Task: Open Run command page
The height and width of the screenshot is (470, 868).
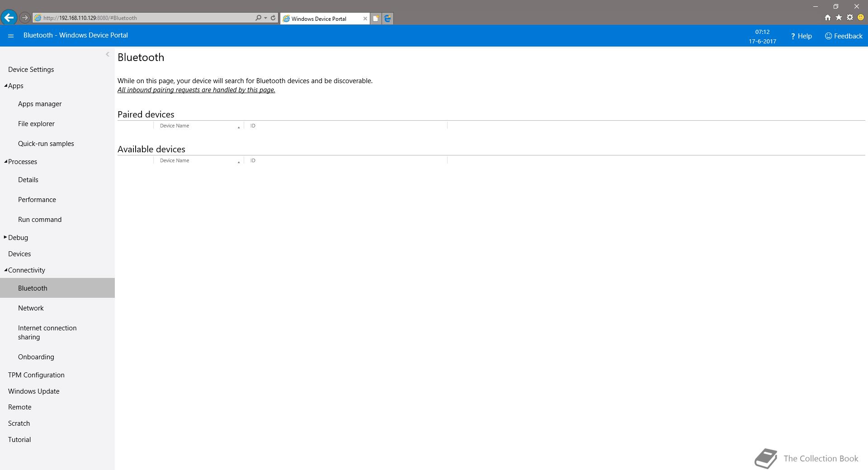Action: coord(40,220)
